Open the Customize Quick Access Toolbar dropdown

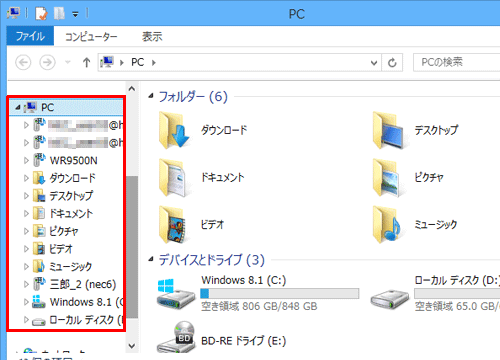click(76, 14)
